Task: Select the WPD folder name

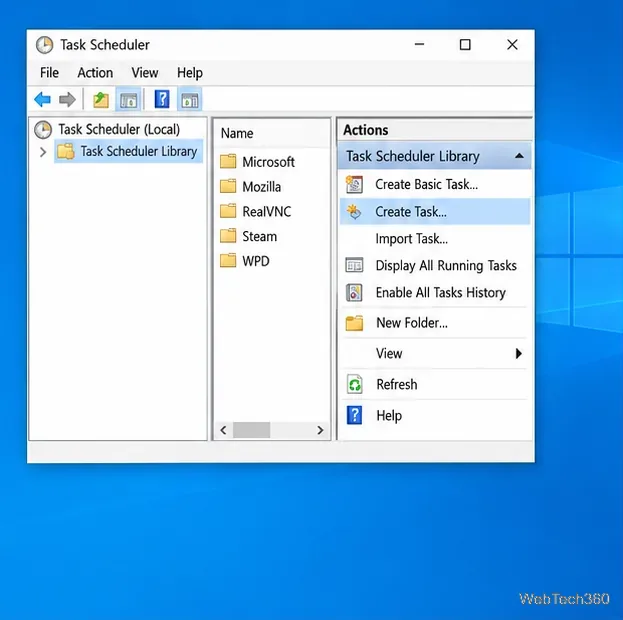Action: click(x=256, y=261)
